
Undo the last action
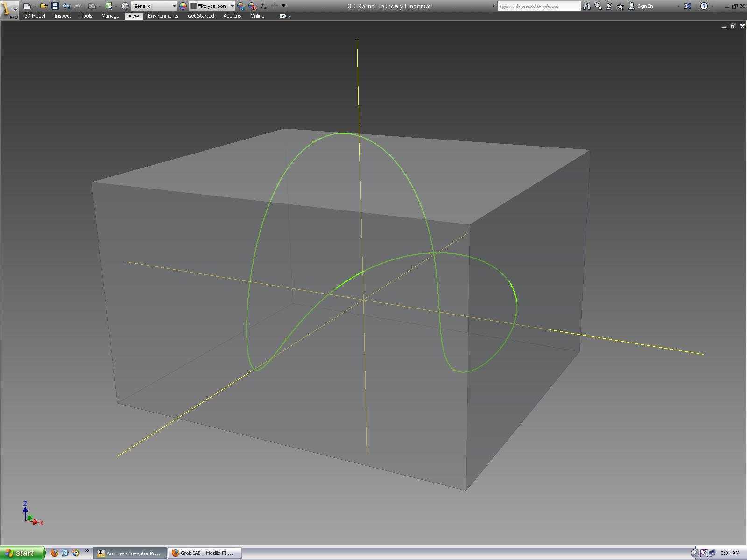(66, 6)
